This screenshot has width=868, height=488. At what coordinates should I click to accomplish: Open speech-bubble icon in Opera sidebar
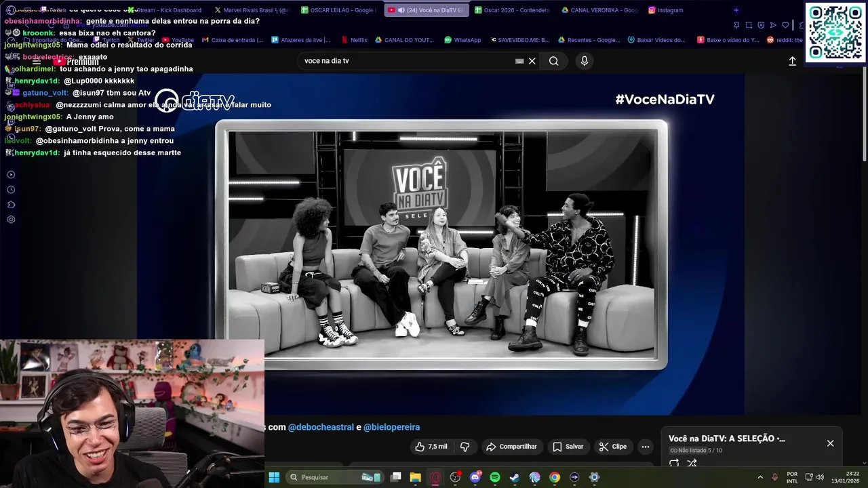coord(11,205)
